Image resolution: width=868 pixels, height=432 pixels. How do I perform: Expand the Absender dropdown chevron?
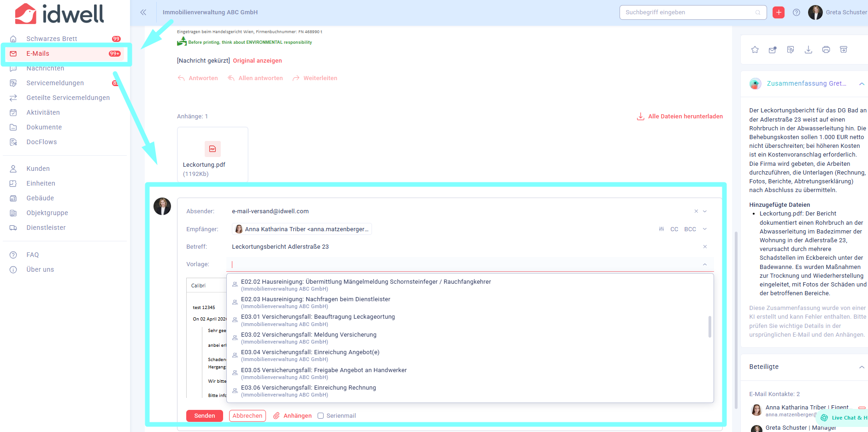tap(705, 211)
